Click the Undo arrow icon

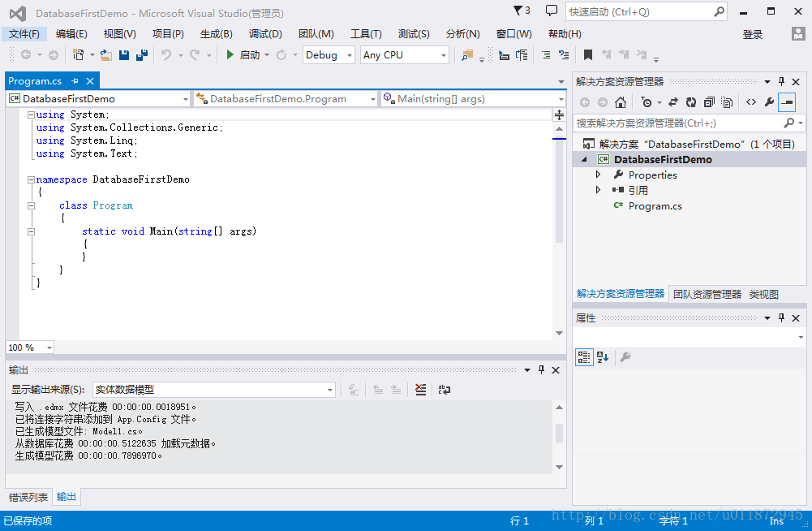tap(165, 54)
